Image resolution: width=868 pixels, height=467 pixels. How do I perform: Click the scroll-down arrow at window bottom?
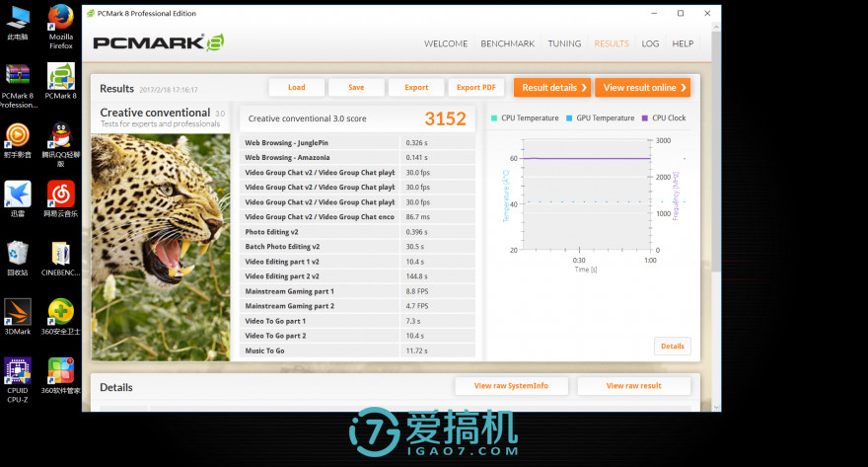pos(716,407)
